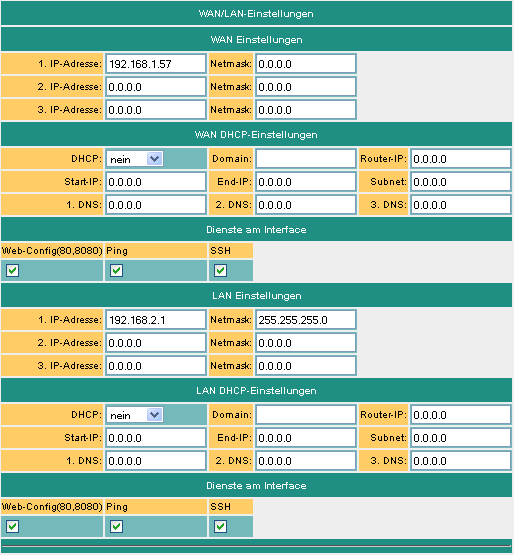Open the LAN DHCP dropdown
This screenshot has height=555, width=514.
tap(135, 415)
